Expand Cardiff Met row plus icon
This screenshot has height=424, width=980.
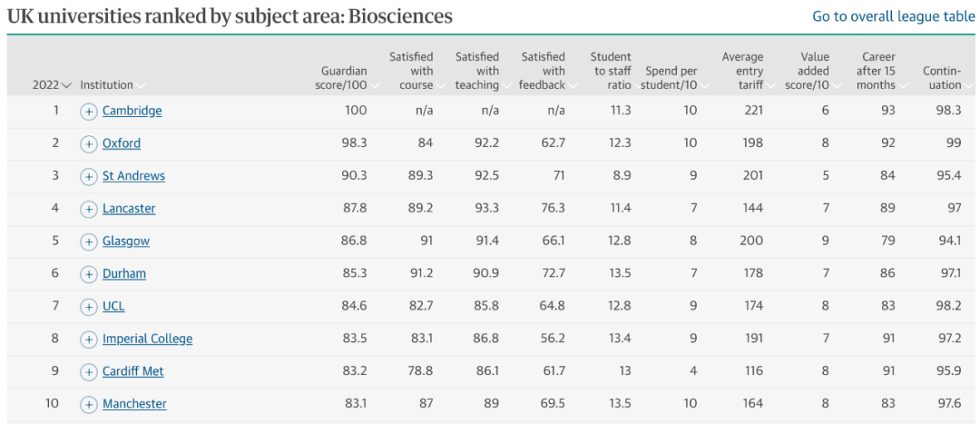coord(89,371)
